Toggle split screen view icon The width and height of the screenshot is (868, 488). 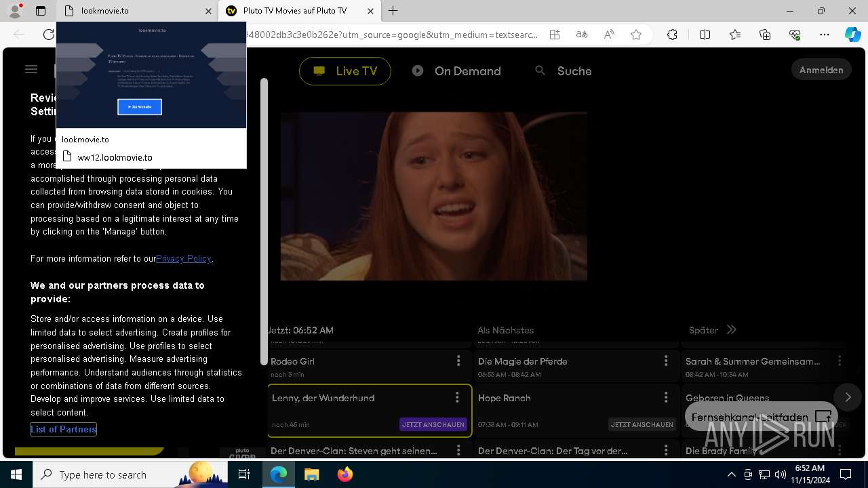(705, 35)
